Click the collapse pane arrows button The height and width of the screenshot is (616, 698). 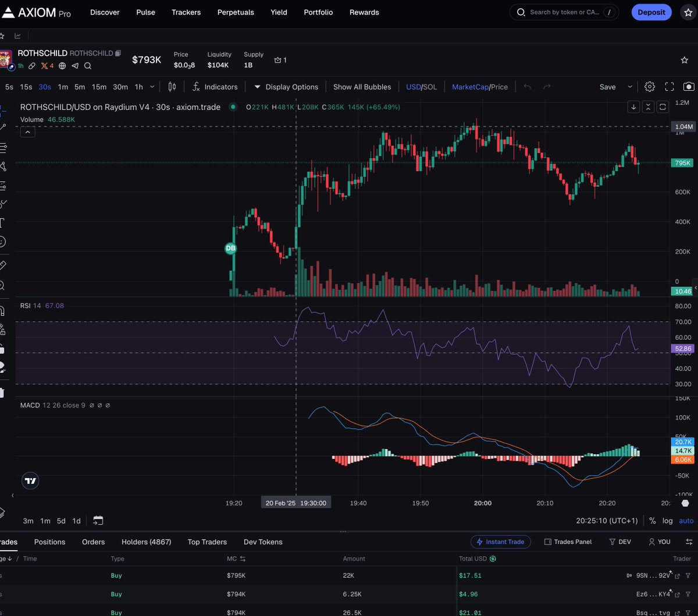click(648, 107)
